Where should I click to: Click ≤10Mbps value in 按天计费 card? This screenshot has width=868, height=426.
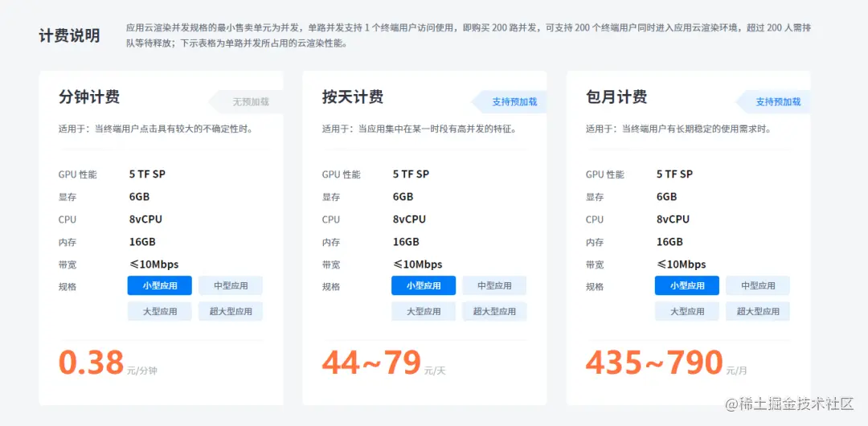[x=417, y=264]
